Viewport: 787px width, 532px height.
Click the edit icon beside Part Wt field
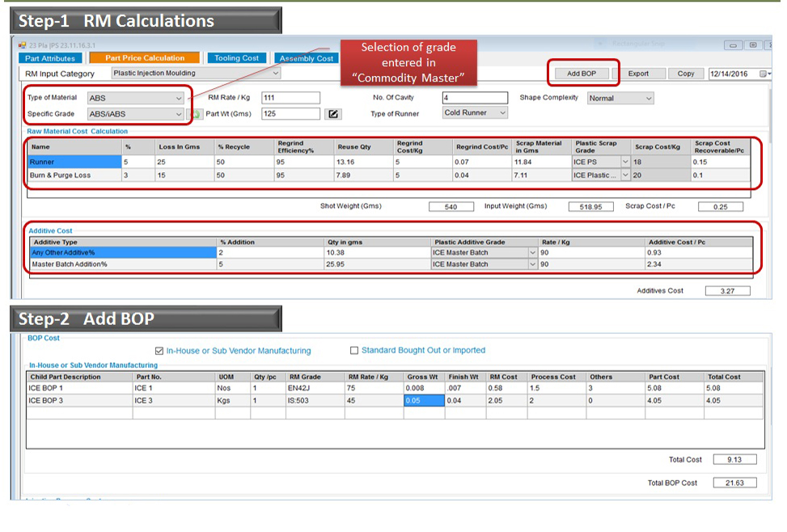(333, 114)
